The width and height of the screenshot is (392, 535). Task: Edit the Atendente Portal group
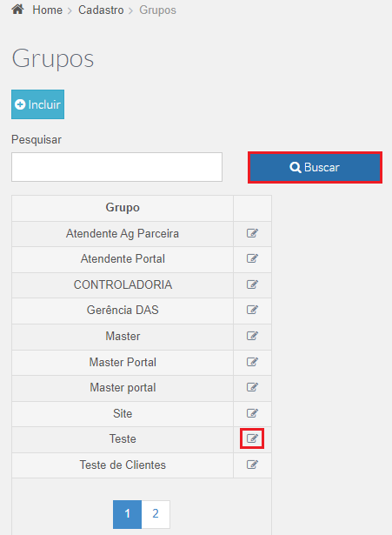[x=252, y=258]
